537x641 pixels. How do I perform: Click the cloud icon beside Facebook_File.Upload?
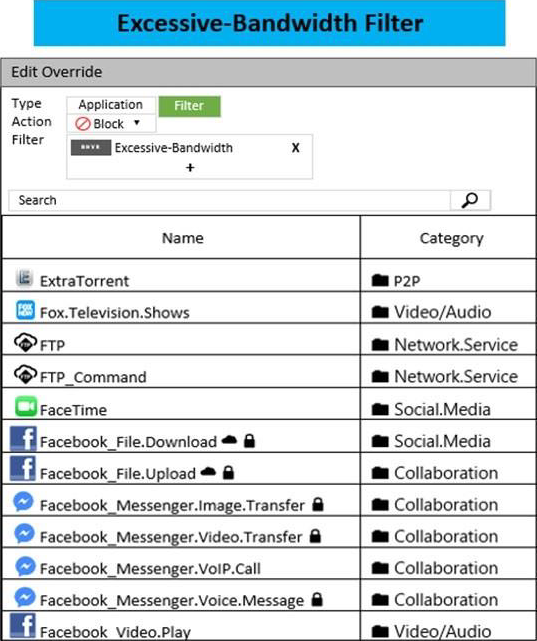click(x=208, y=472)
